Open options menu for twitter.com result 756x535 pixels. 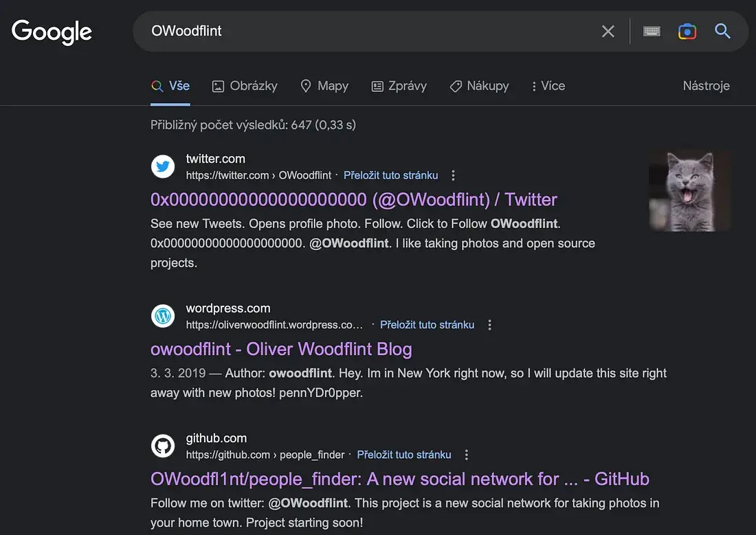click(453, 175)
